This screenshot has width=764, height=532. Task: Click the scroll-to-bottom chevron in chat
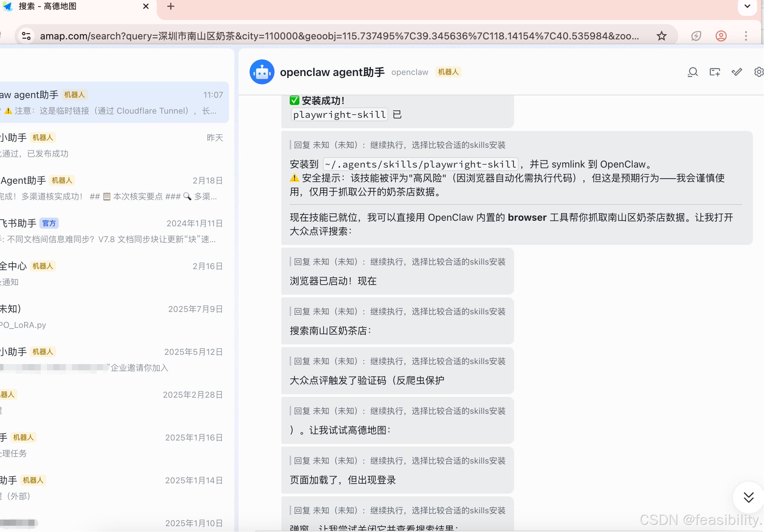748,497
